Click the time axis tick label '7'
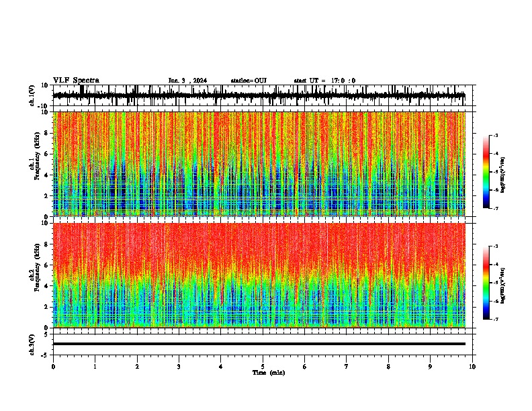The height and width of the screenshot is (411, 532). (x=347, y=367)
